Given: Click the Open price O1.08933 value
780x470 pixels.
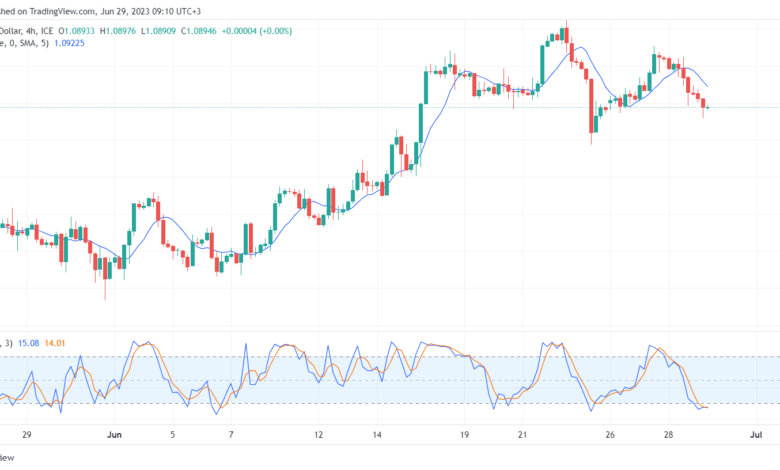Looking at the screenshot, I should click(x=76, y=31).
